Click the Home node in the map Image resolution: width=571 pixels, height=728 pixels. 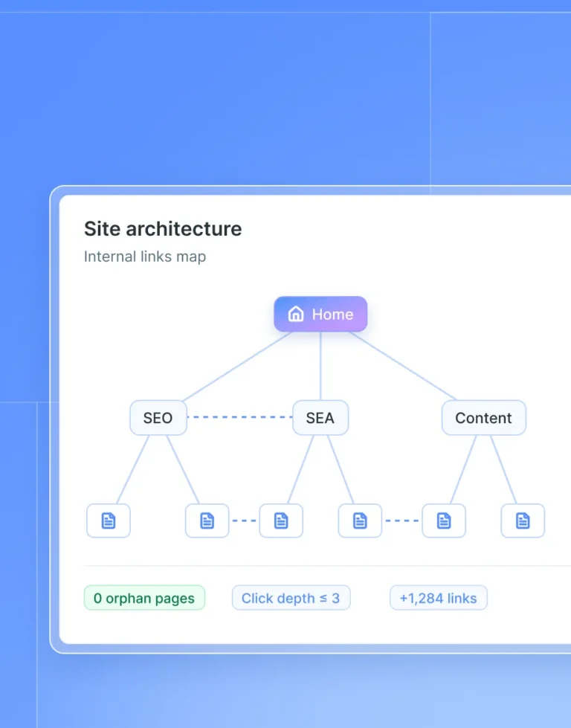click(320, 315)
